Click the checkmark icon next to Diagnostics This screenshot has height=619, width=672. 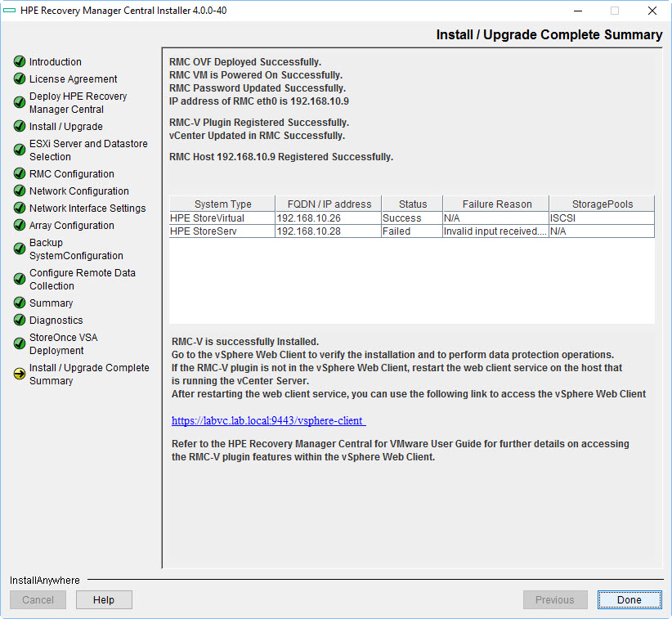20,320
